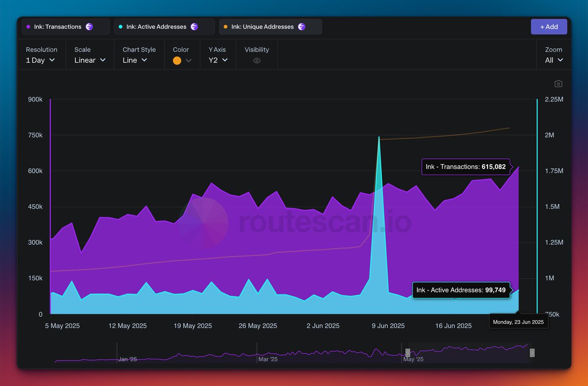This screenshot has height=386, width=588.
Task: Select the orange dot marker on Ink: Unique Addresses
Action: [225, 26]
